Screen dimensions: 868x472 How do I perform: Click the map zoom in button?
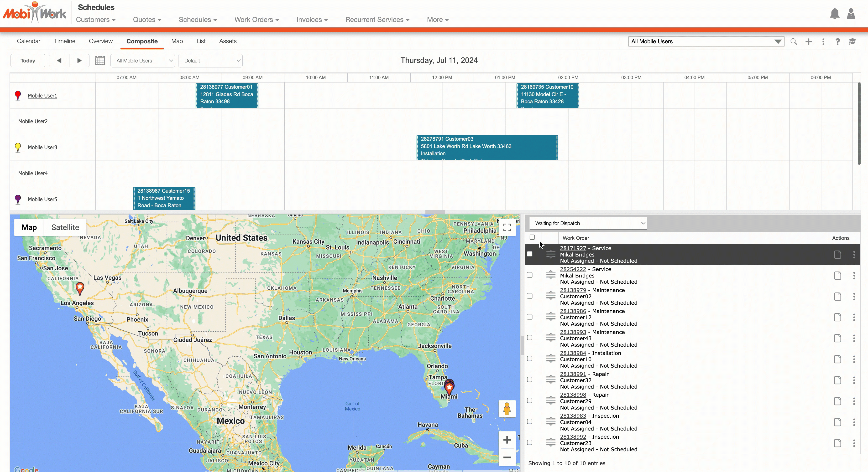click(x=507, y=440)
